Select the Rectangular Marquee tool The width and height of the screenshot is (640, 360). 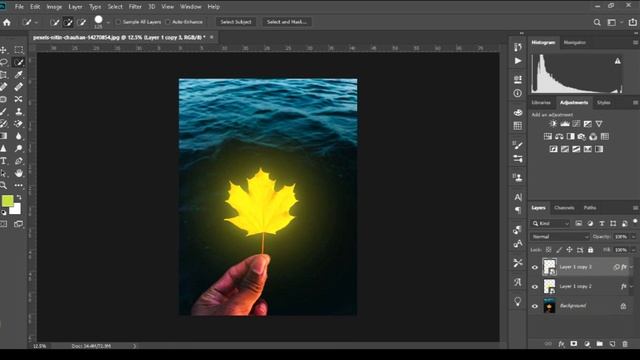pyautogui.click(x=19, y=50)
